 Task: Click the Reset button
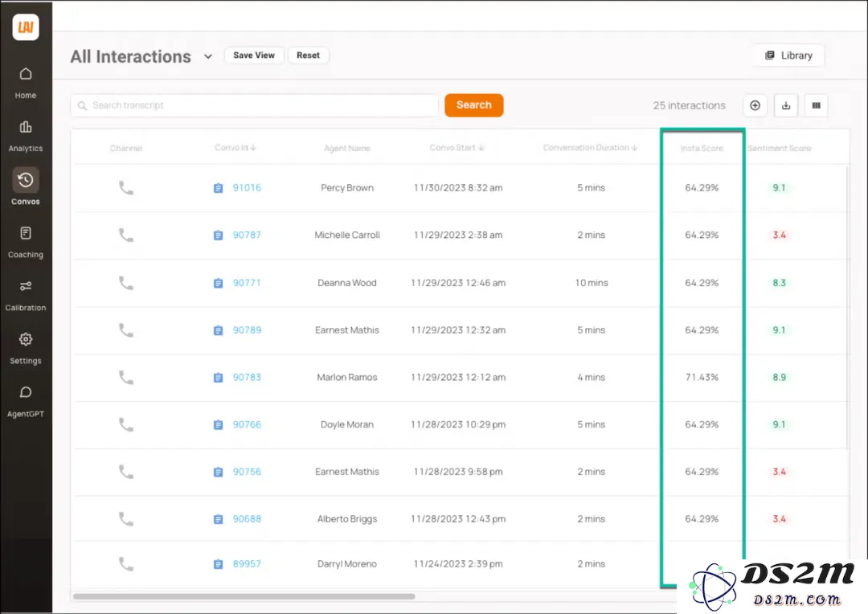tap(309, 55)
